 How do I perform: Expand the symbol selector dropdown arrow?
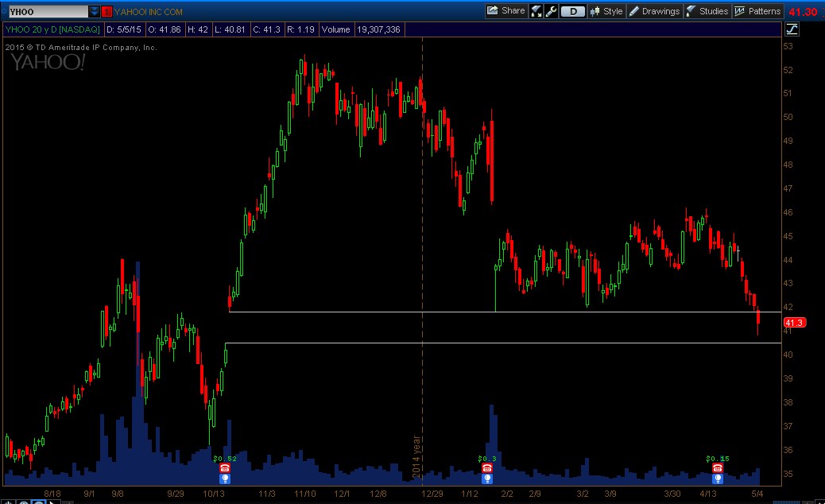pyautogui.click(x=94, y=12)
